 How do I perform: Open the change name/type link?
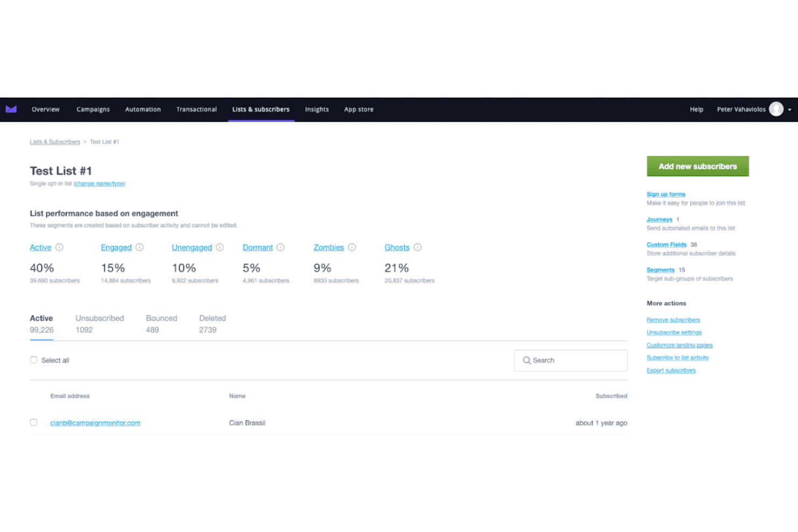coord(99,183)
